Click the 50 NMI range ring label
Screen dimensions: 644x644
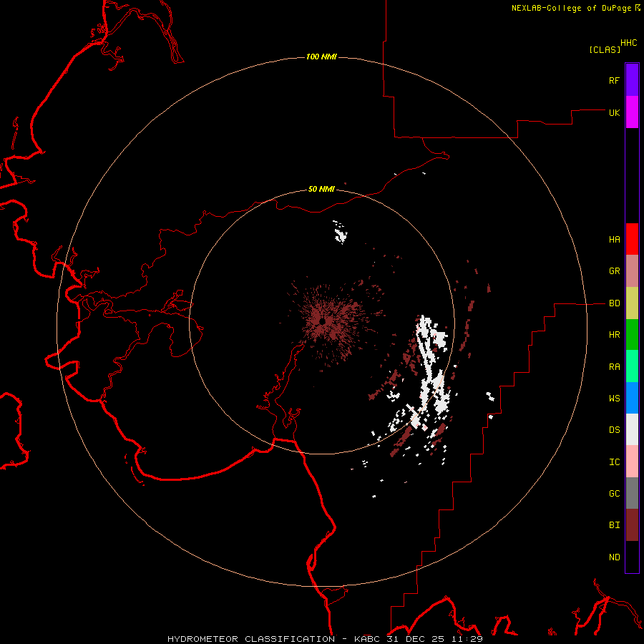pyautogui.click(x=321, y=189)
